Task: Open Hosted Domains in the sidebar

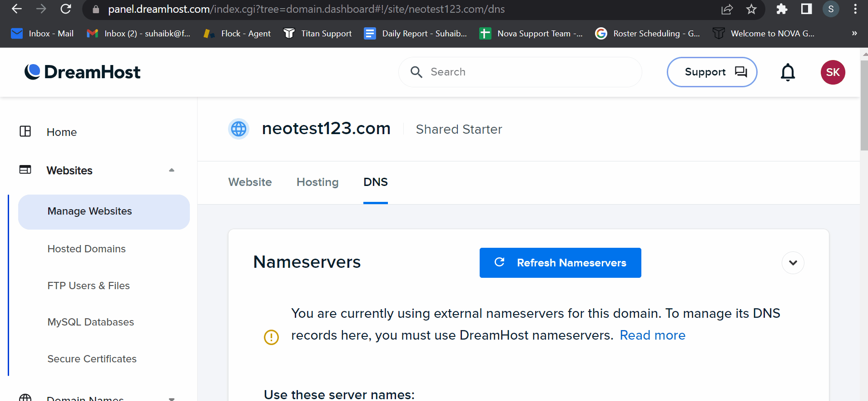Action: click(87, 249)
